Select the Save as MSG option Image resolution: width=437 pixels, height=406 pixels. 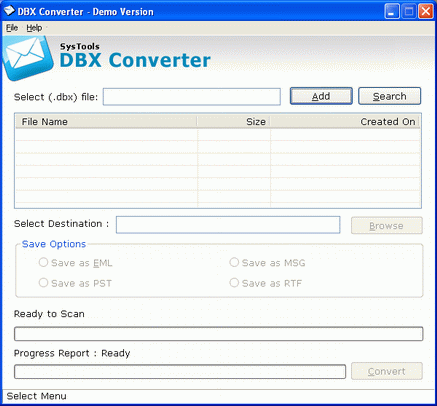click(267, 263)
